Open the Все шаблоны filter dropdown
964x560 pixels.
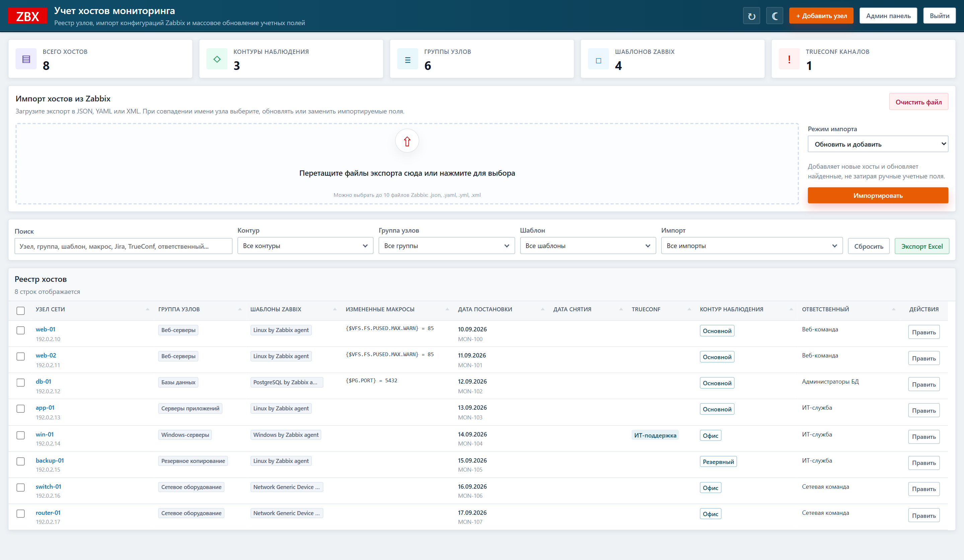[587, 246]
